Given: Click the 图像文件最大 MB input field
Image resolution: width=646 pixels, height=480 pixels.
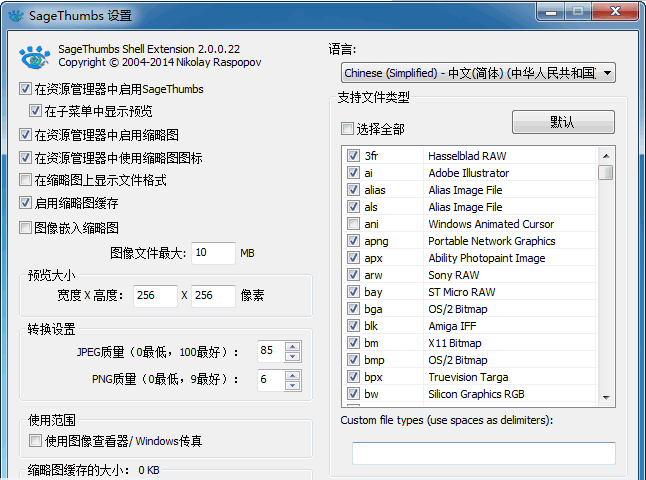Looking at the screenshot, I should (x=213, y=253).
